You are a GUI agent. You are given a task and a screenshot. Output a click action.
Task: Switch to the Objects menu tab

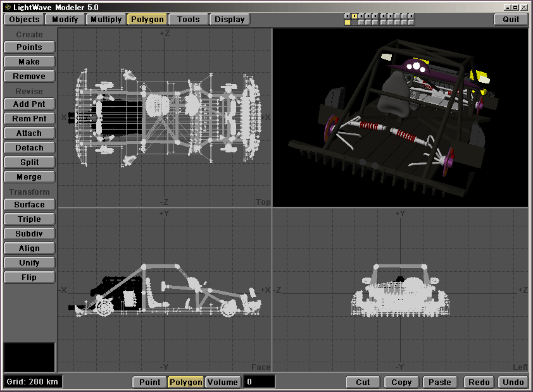coord(24,20)
